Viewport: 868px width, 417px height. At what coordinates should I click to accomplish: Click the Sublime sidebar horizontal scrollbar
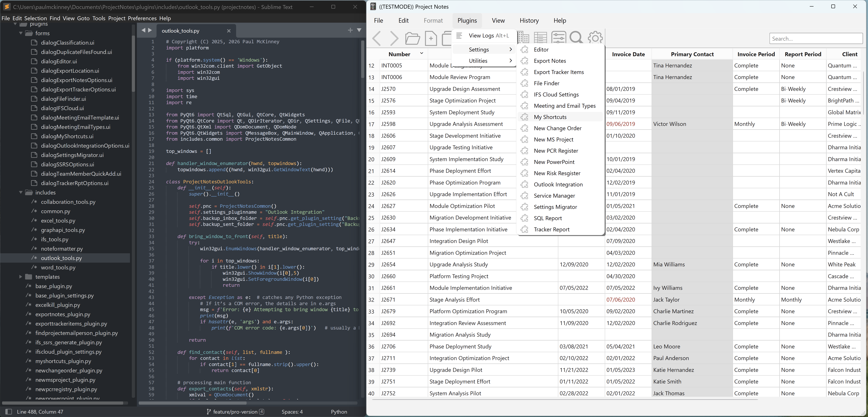point(63,403)
